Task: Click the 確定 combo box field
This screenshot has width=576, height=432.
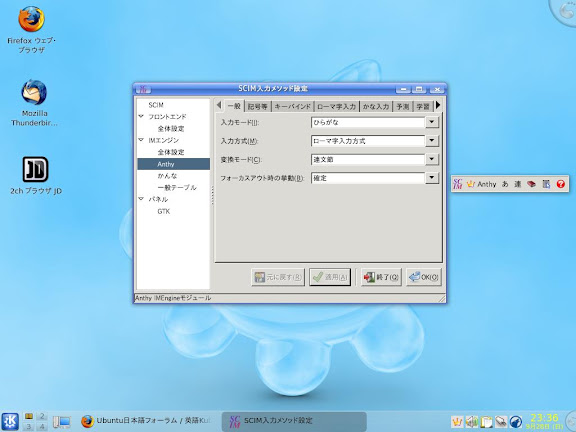Action: pos(368,178)
